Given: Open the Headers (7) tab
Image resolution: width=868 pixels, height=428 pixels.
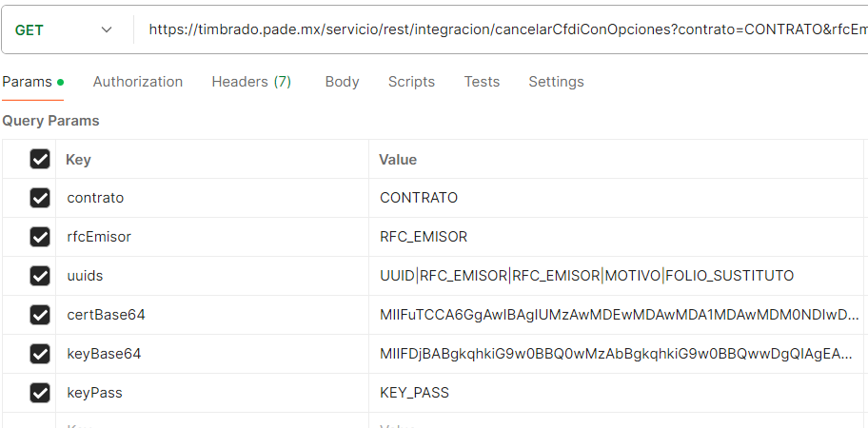Looking at the screenshot, I should click(251, 82).
